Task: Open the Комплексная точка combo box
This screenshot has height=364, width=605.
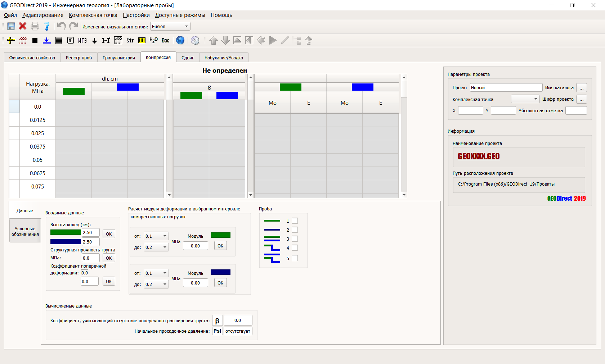Action: pyautogui.click(x=525, y=99)
